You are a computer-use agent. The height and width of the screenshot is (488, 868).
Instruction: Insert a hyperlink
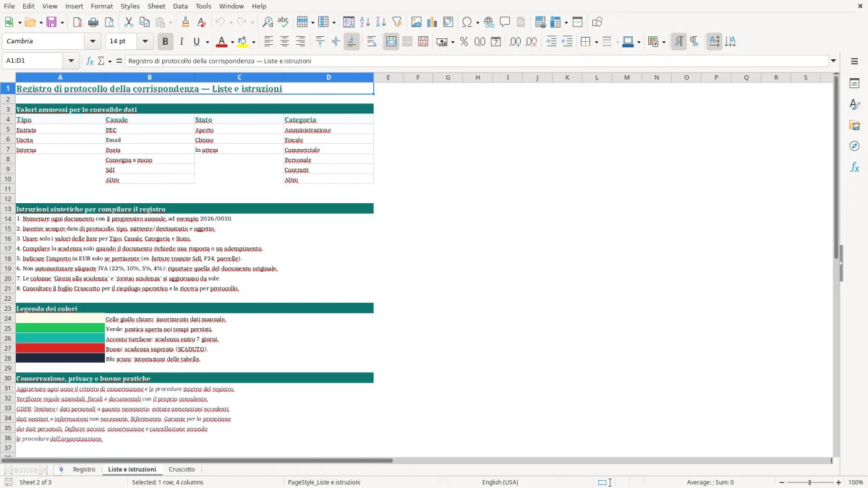(x=490, y=22)
